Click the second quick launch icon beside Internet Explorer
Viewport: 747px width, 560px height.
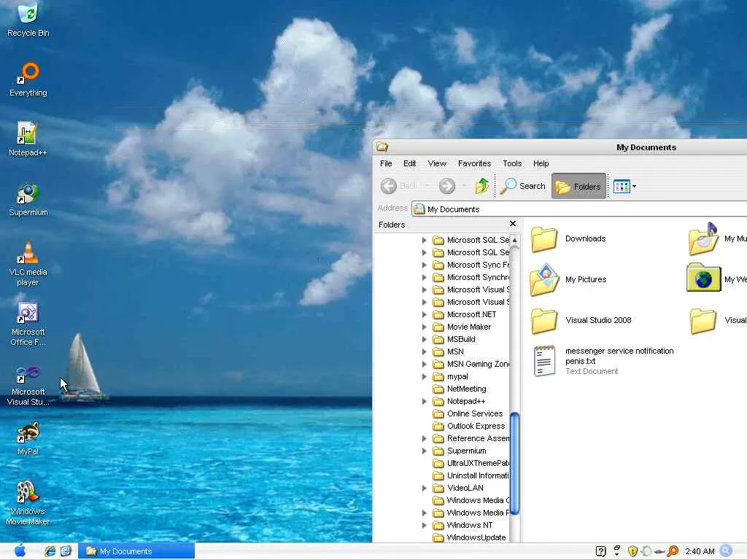66,551
